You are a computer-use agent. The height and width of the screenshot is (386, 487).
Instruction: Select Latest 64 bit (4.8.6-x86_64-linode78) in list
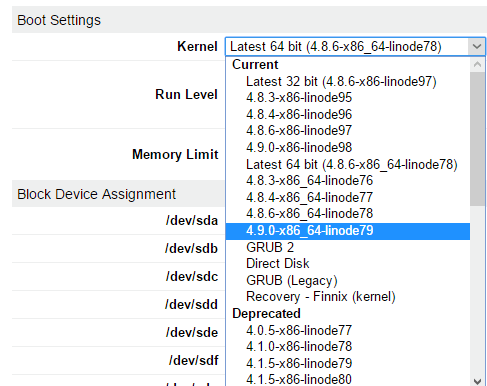pos(348,164)
